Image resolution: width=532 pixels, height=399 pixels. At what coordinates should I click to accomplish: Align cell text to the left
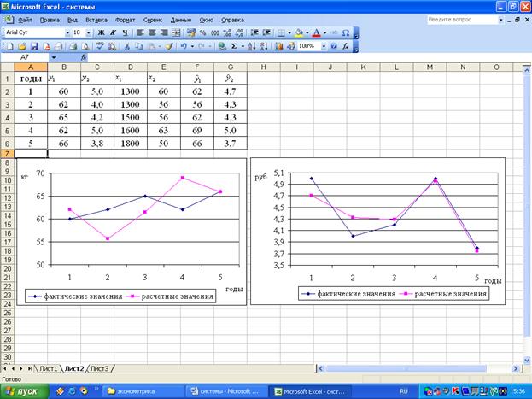[139, 32]
